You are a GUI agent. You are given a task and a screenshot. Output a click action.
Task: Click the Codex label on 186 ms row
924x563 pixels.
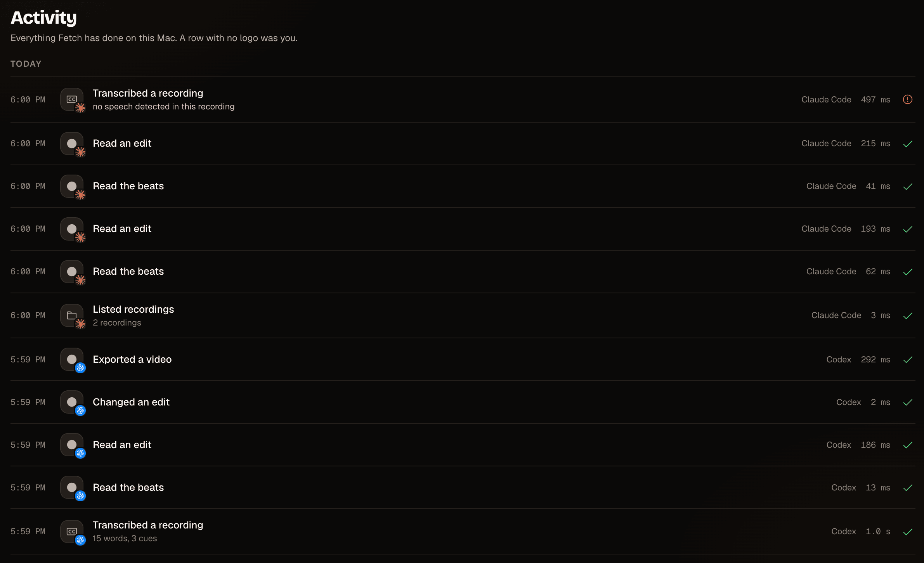pos(839,445)
